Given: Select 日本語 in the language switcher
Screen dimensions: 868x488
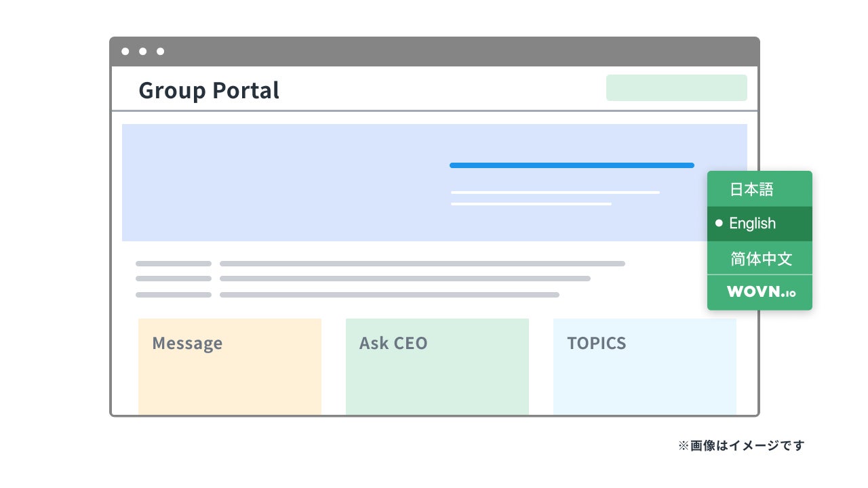Looking at the screenshot, I should 751,190.
